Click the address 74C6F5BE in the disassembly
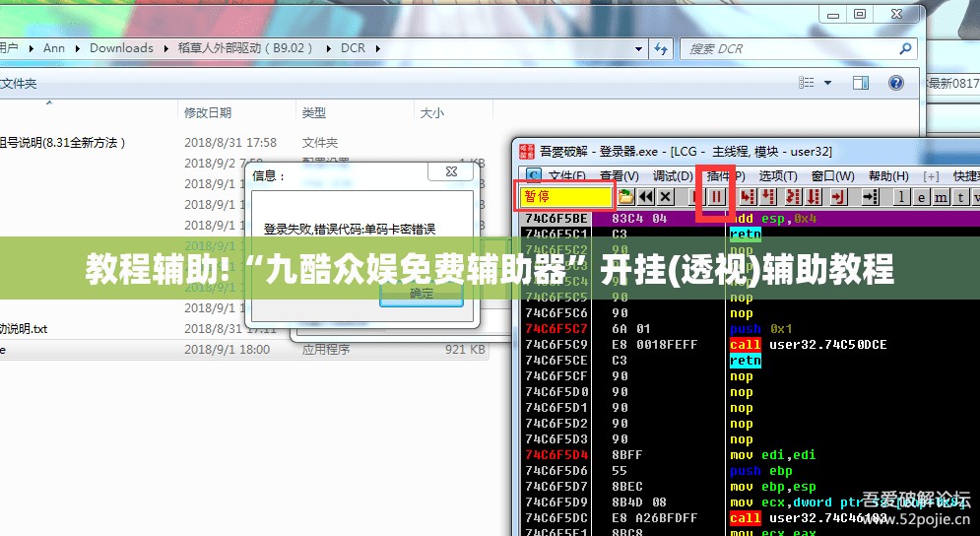The width and height of the screenshot is (980, 536). point(556,219)
